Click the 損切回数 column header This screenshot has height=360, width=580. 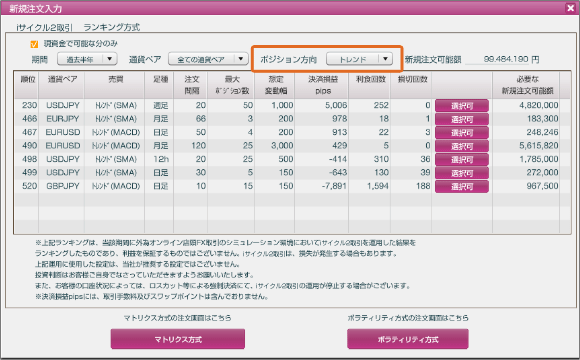(412, 85)
